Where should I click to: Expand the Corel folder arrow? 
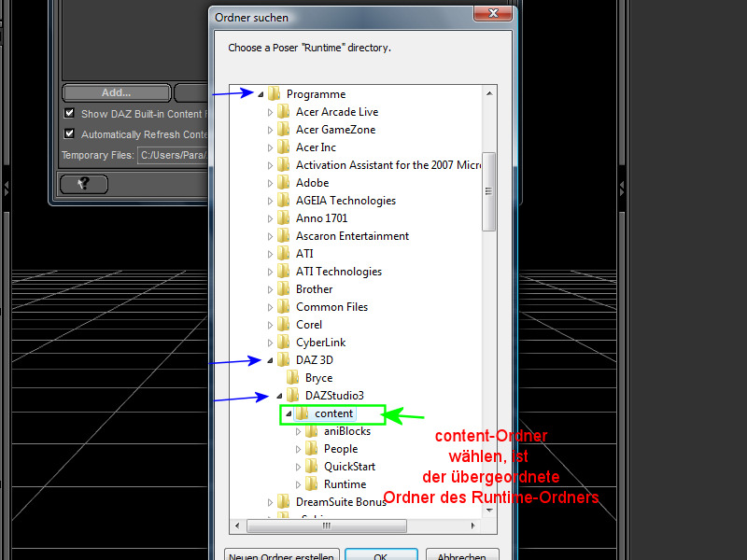270,325
